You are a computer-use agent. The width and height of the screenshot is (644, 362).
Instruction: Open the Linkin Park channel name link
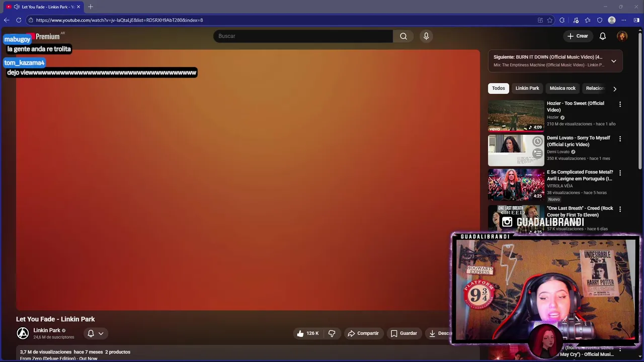tap(47, 330)
